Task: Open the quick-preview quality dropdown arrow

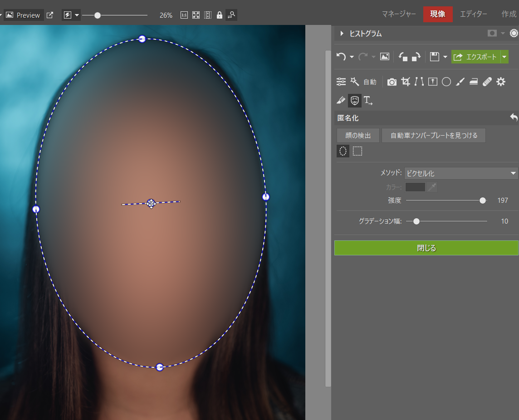Action: pyautogui.click(x=77, y=15)
